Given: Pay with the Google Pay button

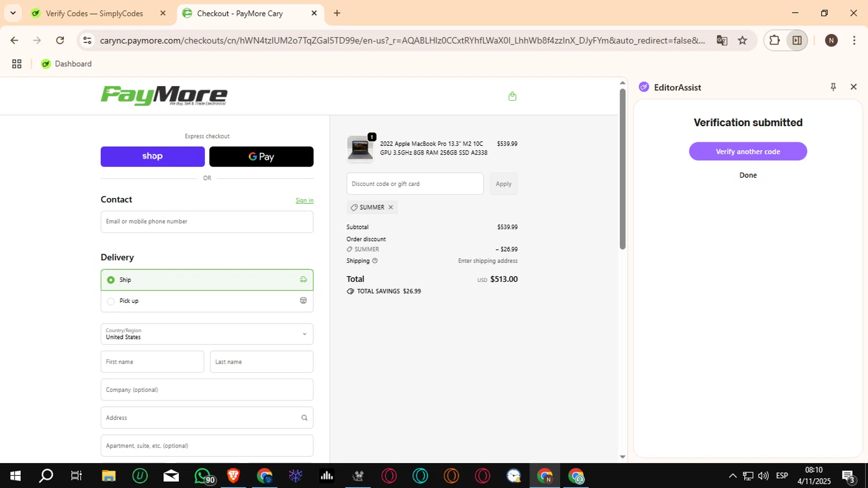Looking at the screenshot, I should click(x=262, y=156).
